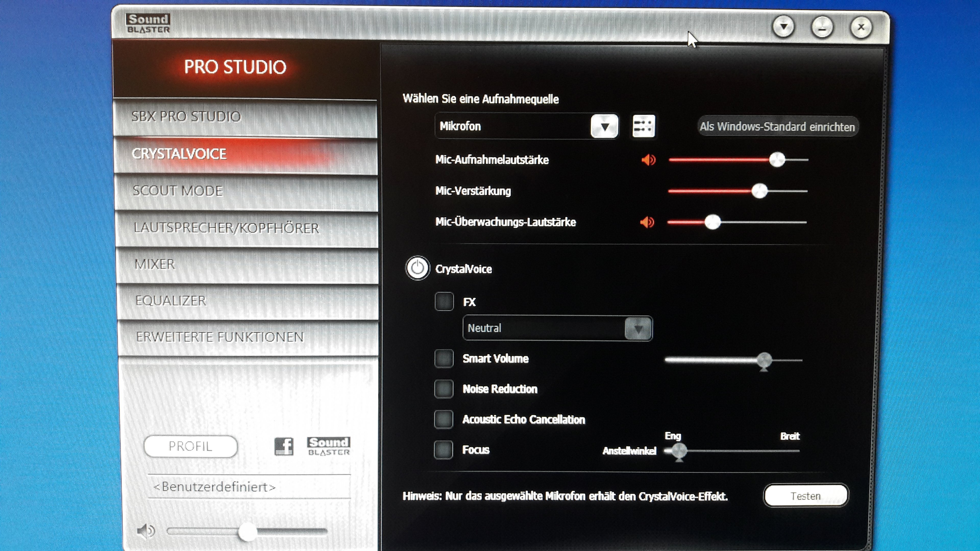
Task: Click Als Windows-Standard einrichten button
Action: pyautogui.click(x=777, y=127)
